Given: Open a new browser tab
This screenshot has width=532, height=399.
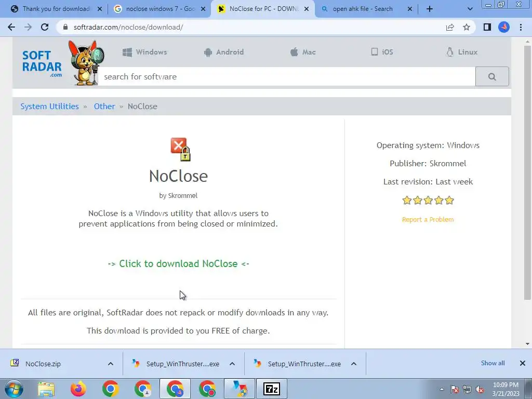Looking at the screenshot, I should [430, 9].
